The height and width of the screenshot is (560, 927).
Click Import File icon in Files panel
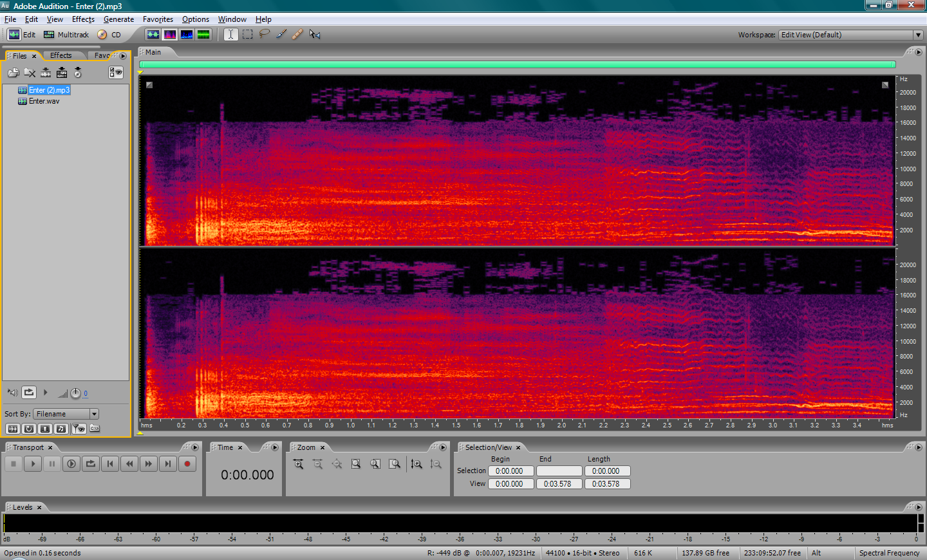14,73
